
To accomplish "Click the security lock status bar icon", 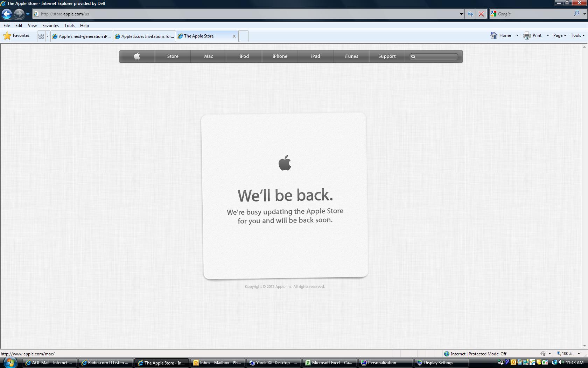I will [x=543, y=354].
